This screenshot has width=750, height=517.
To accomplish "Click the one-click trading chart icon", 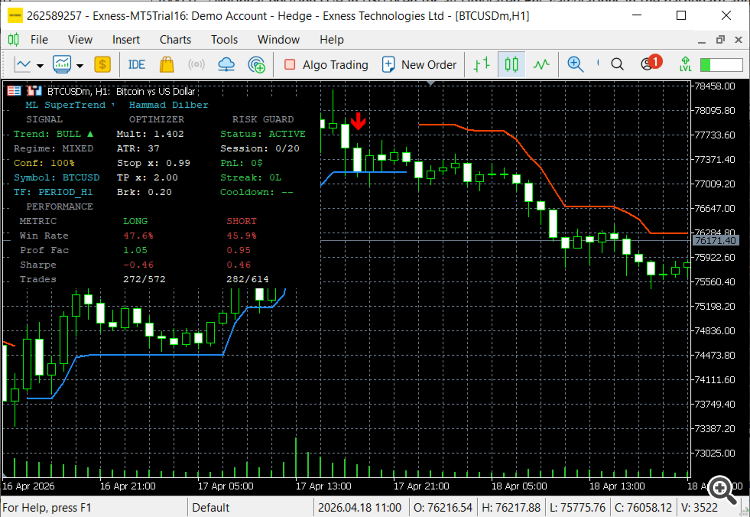I will click(34, 91).
